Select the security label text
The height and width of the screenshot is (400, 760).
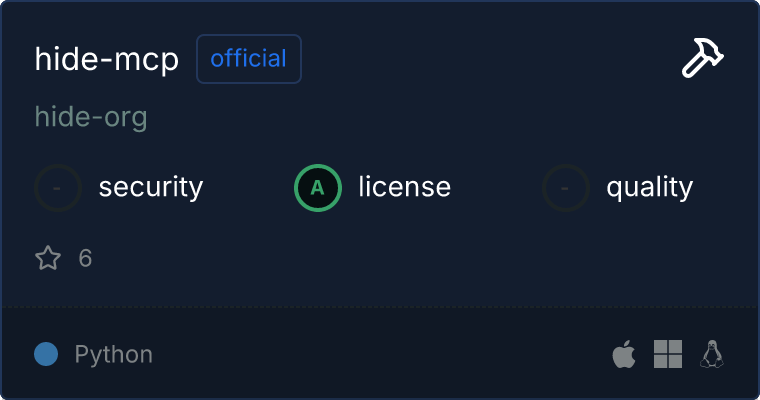tap(151, 187)
